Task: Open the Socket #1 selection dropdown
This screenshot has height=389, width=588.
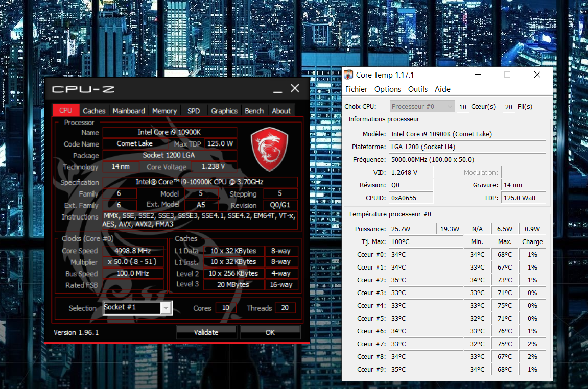Action: click(x=137, y=308)
